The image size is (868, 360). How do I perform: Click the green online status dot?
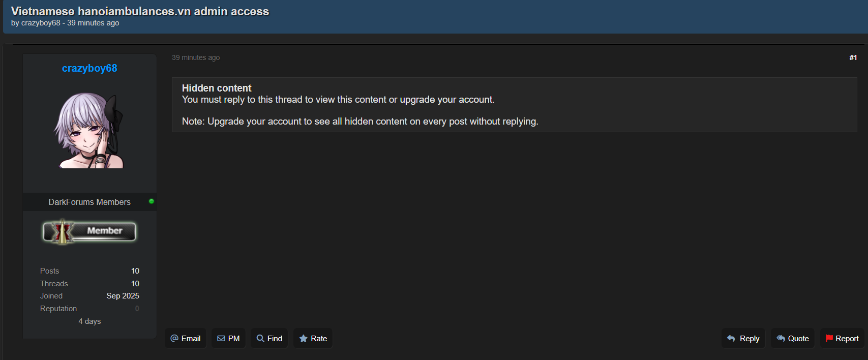152,201
